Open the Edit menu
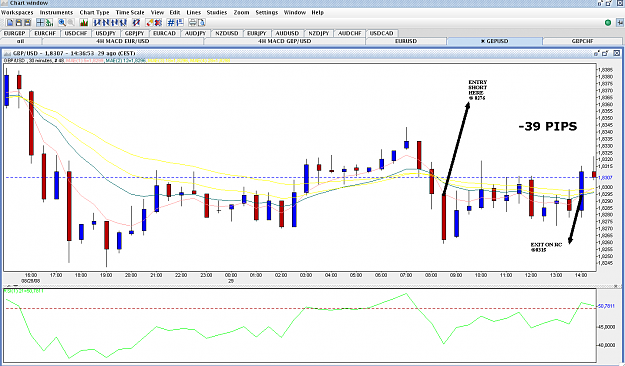Screen dimensions: 625x366 [x=175, y=12]
